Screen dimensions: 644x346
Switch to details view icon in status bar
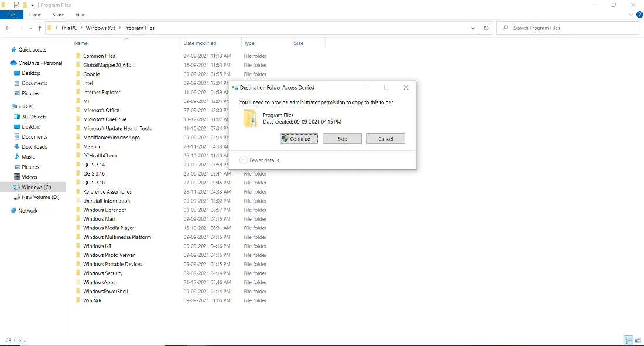tap(628, 341)
